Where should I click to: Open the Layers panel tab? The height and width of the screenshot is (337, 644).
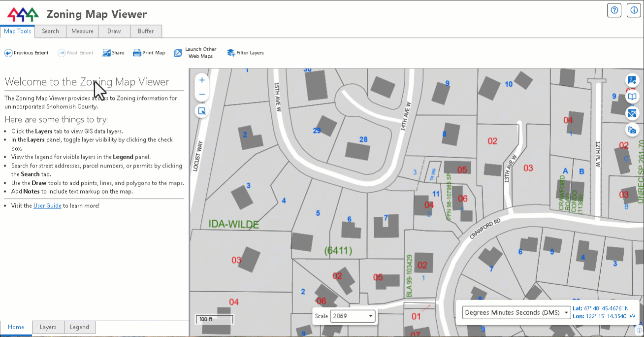coord(48,327)
